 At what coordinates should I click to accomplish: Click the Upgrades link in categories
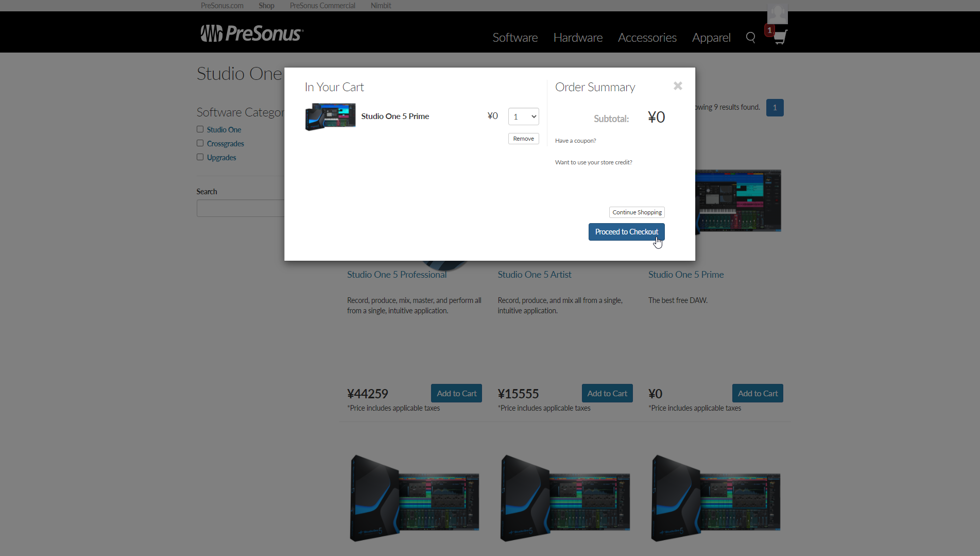coord(221,158)
